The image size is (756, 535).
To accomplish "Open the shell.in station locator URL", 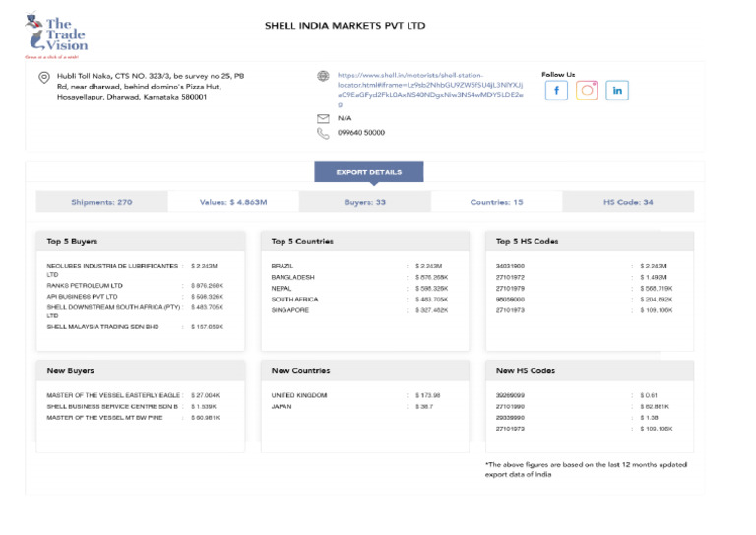I will point(430,90).
